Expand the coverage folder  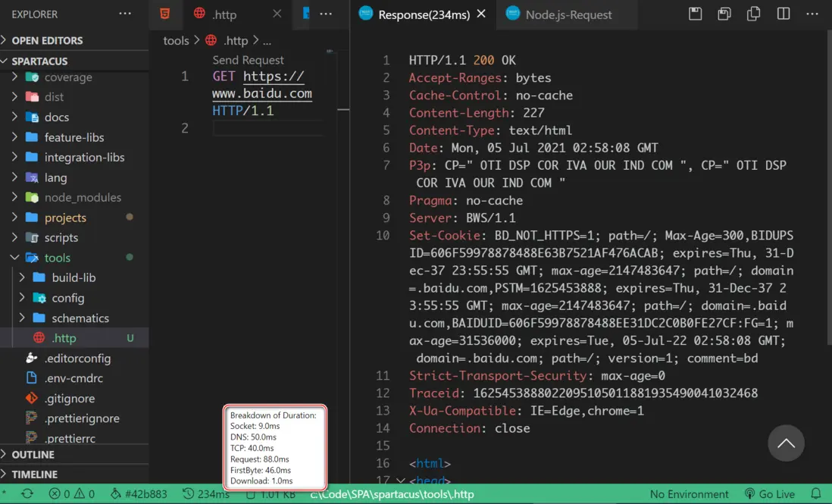74,77
